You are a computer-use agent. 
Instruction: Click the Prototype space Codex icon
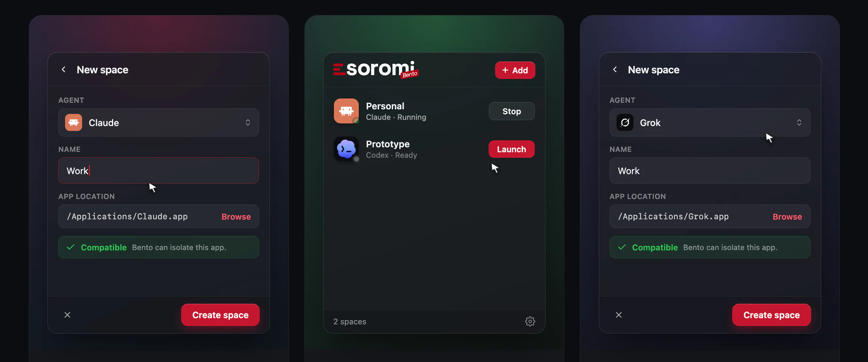[x=346, y=149]
